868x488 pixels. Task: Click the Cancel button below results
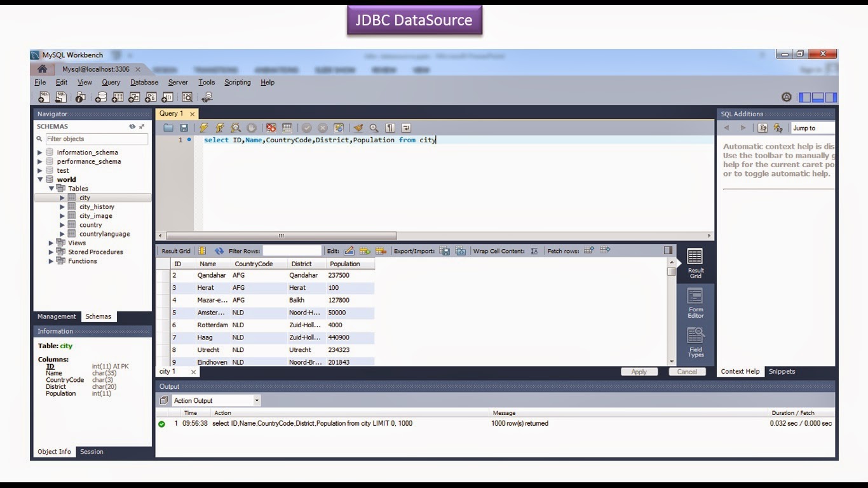click(687, 371)
